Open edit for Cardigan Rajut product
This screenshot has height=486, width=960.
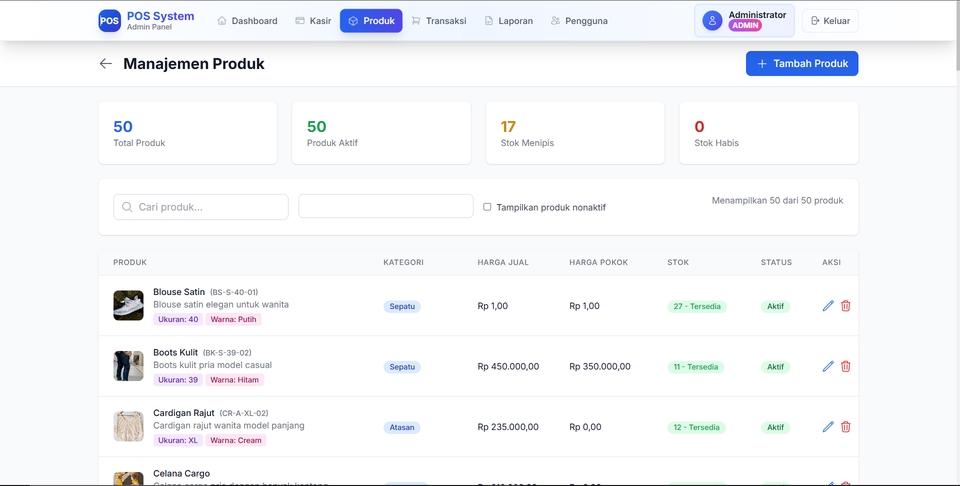pos(828,427)
